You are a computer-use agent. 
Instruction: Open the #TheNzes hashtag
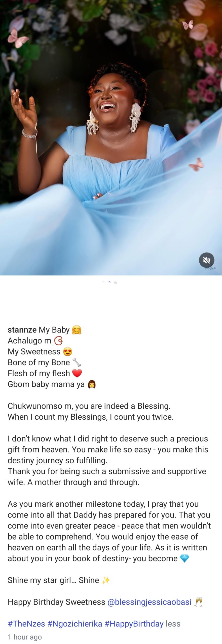point(26,624)
